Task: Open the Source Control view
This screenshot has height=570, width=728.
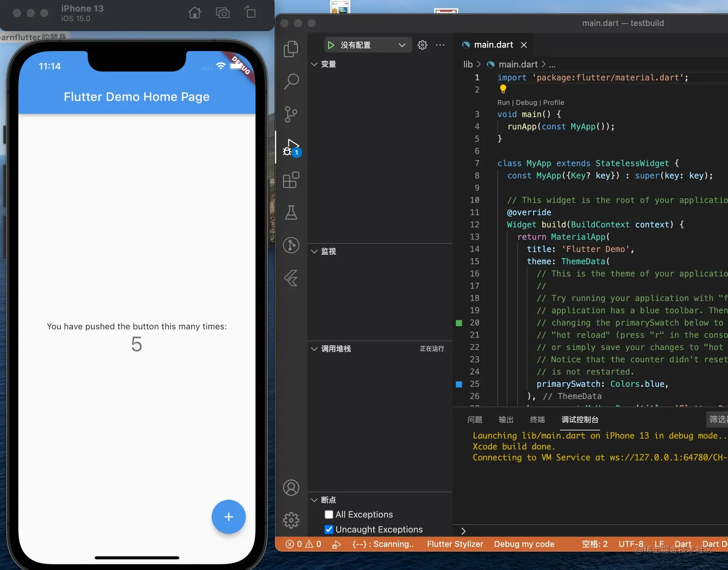Action: point(291,114)
